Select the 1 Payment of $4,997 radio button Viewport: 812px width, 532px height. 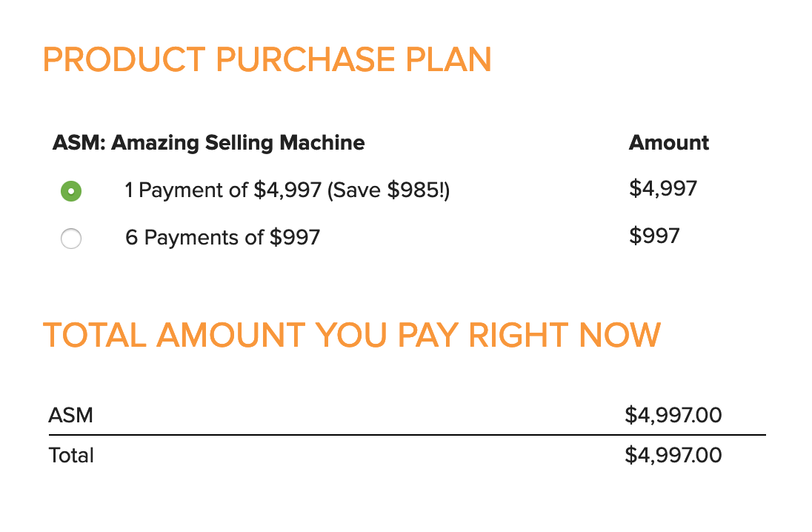[71, 191]
